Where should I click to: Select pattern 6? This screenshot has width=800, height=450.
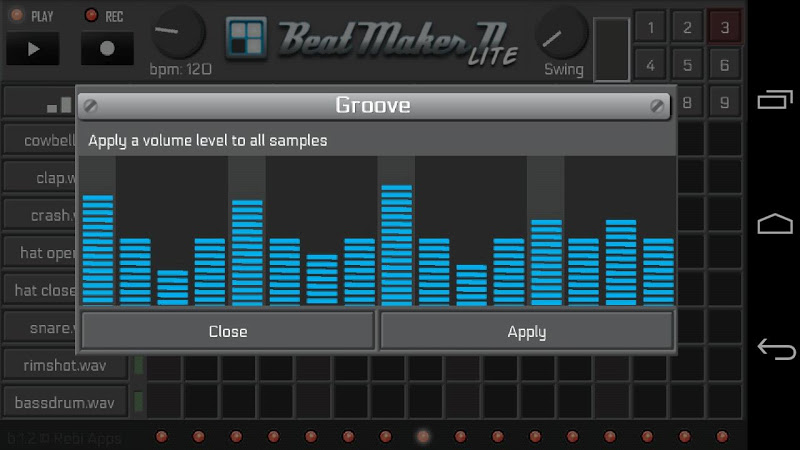coord(724,65)
